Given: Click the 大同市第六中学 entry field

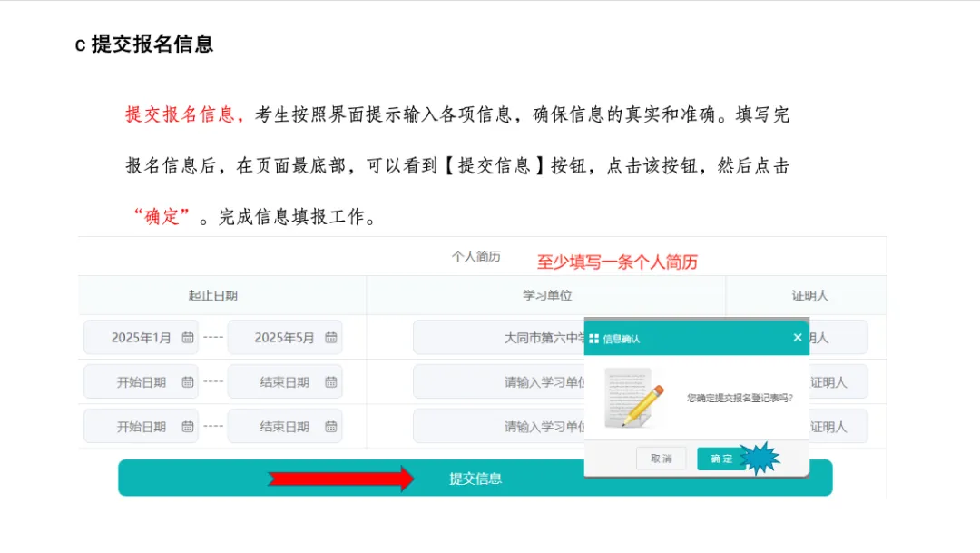Looking at the screenshot, I should (x=499, y=337).
